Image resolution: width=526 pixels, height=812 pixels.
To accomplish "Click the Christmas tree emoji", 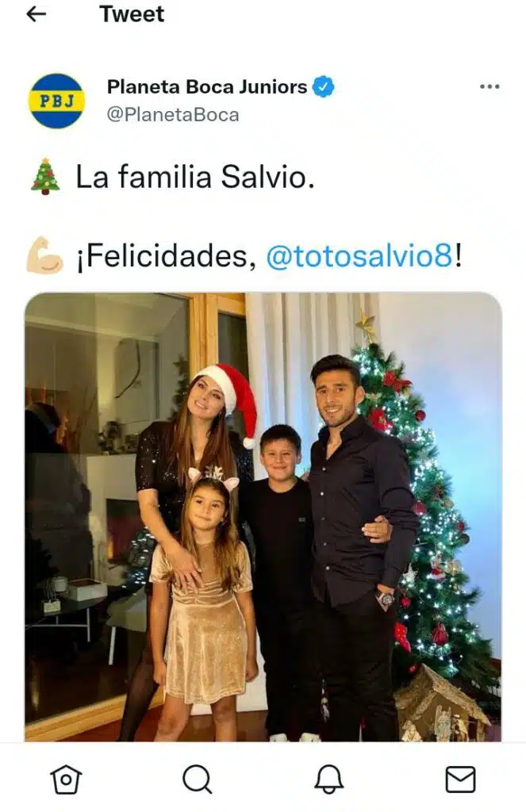I will 45,177.
